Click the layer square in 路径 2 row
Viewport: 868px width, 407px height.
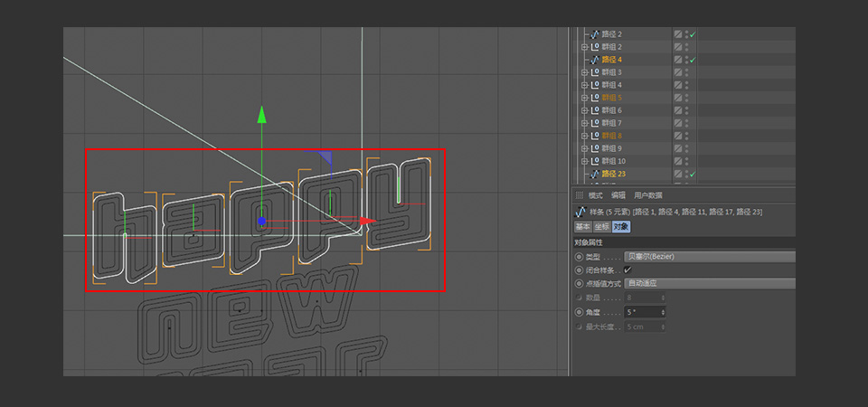point(678,34)
